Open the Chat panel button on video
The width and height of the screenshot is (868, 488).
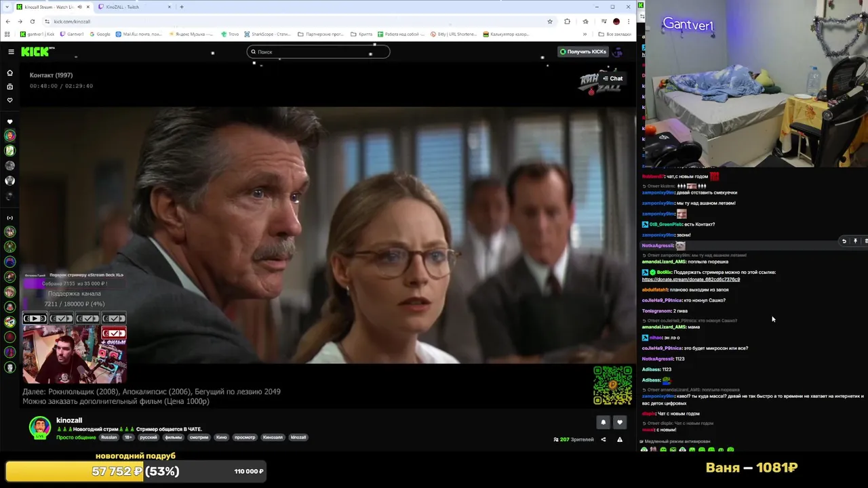(x=612, y=79)
